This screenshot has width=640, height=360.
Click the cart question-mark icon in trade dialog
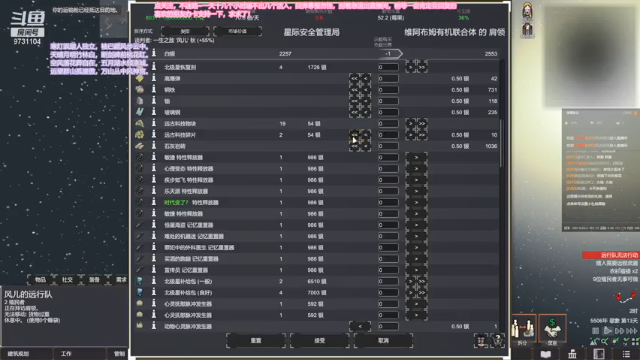498,340
